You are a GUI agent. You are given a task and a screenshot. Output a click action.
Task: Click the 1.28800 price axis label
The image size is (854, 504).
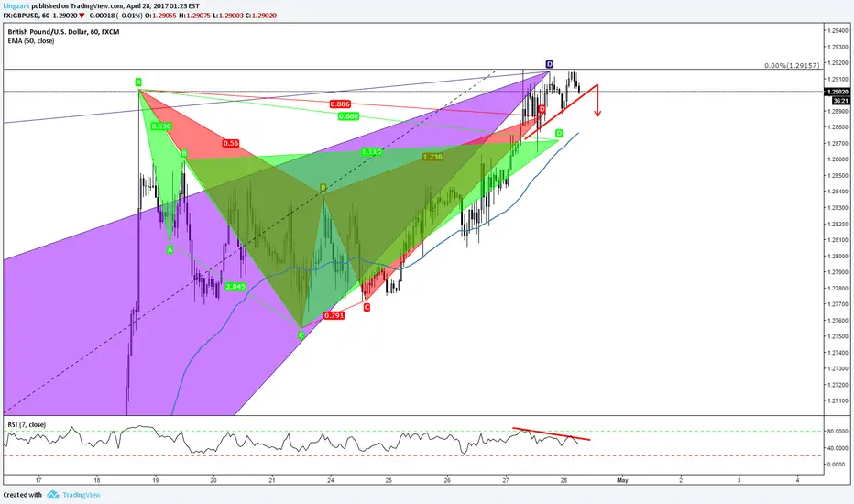click(x=838, y=127)
